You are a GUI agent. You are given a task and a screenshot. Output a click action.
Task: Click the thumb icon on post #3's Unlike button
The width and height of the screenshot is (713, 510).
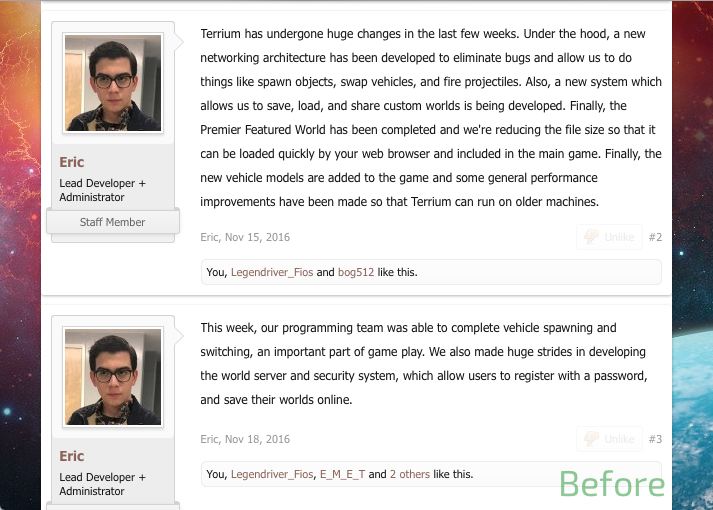point(590,439)
